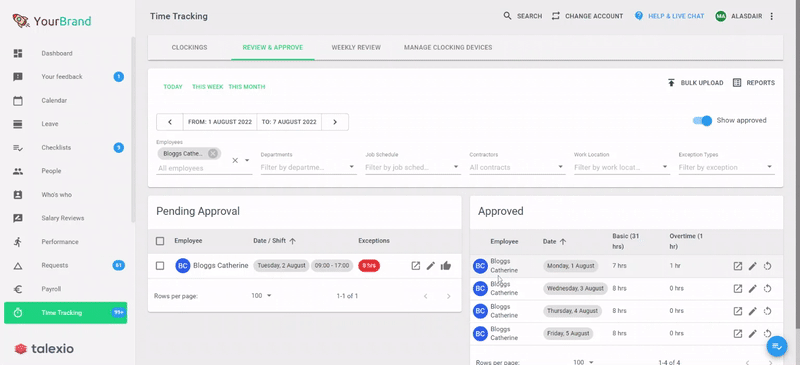Edit approved Monday 1 August entry
800x365 pixels.
pos(753,266)
